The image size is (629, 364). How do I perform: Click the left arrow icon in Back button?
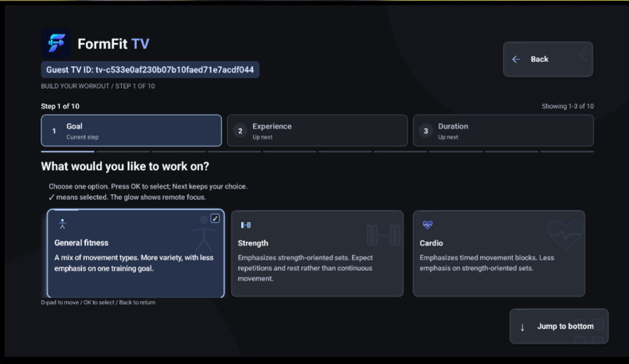(517, 59)
